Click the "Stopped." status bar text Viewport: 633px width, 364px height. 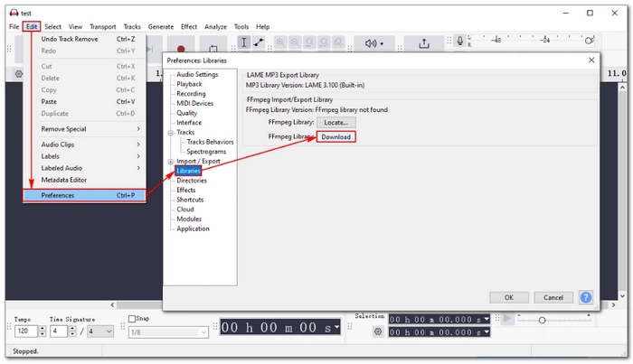(x=25, y=351)
